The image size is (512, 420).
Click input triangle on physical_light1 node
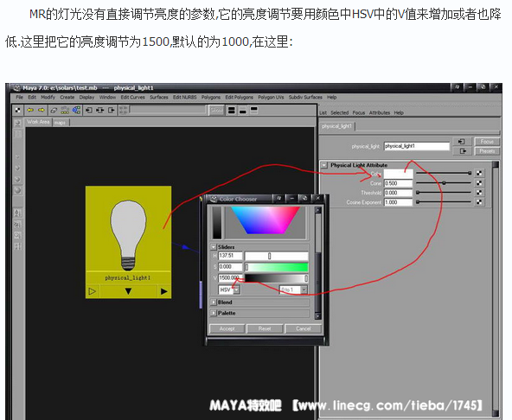click(x=93, y=291)
